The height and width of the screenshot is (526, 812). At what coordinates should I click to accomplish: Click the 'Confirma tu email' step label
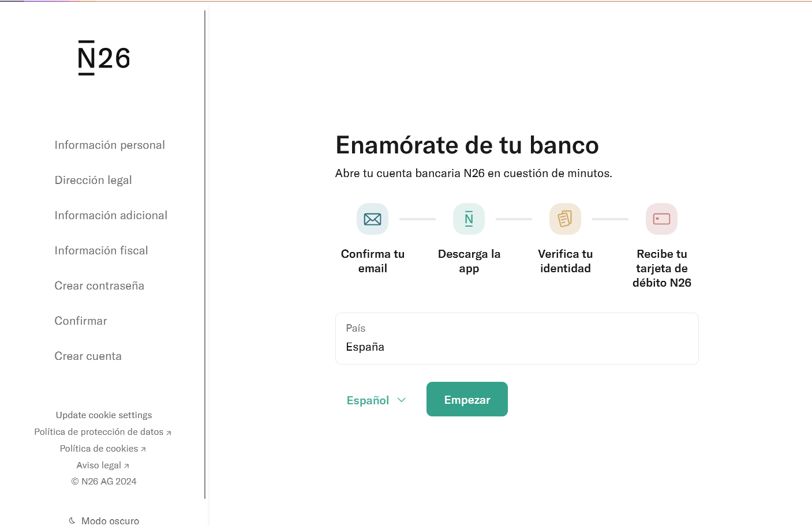click(x=373, y=261)
